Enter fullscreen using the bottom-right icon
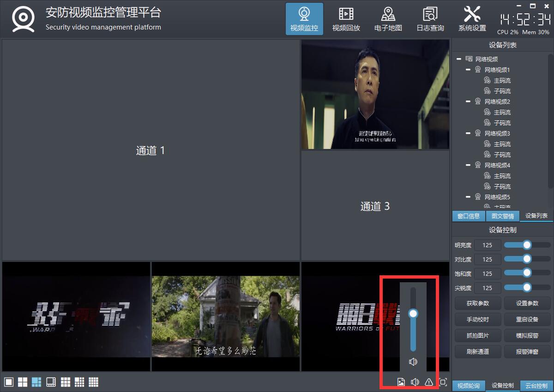 coord(443,382)
